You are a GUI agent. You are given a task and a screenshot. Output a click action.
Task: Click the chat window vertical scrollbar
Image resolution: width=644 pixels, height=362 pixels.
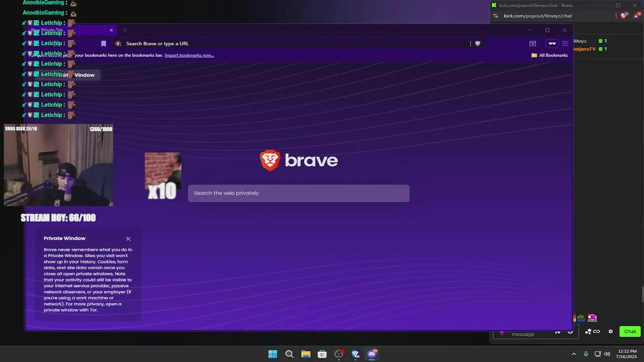[x=642, y=293]
